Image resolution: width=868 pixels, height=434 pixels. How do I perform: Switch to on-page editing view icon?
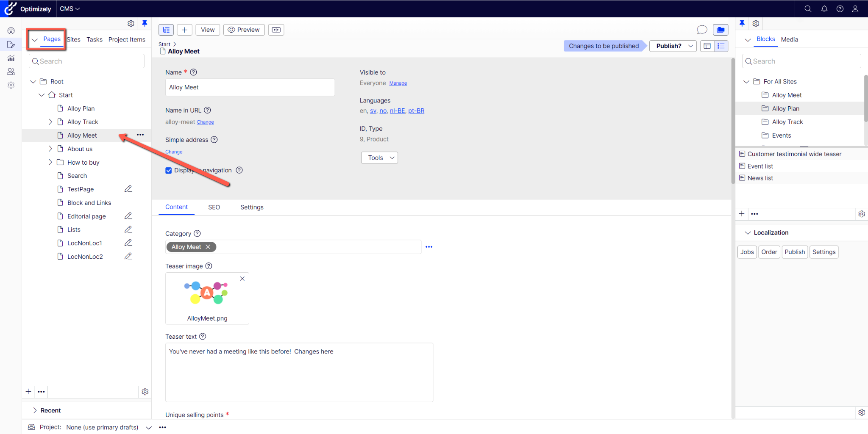(707, 46)
